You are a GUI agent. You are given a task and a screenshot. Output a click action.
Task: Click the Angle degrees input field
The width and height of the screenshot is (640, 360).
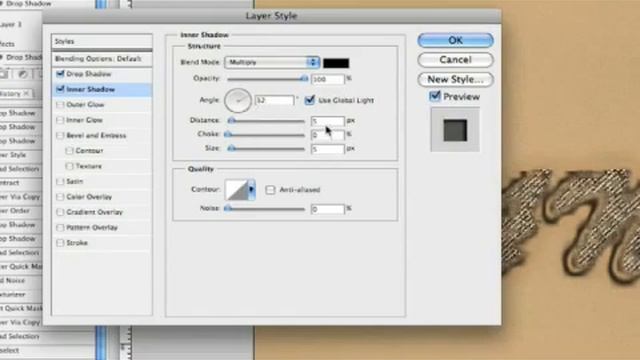(274, 100)
